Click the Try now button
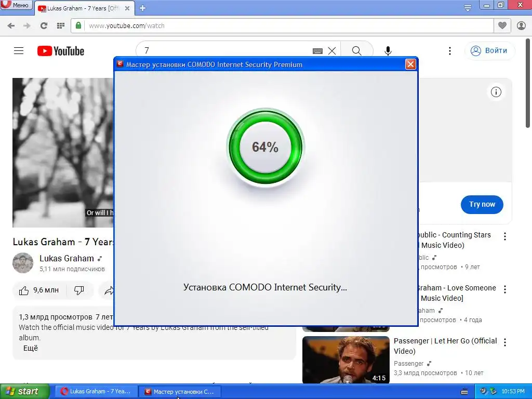 [482, 205]
